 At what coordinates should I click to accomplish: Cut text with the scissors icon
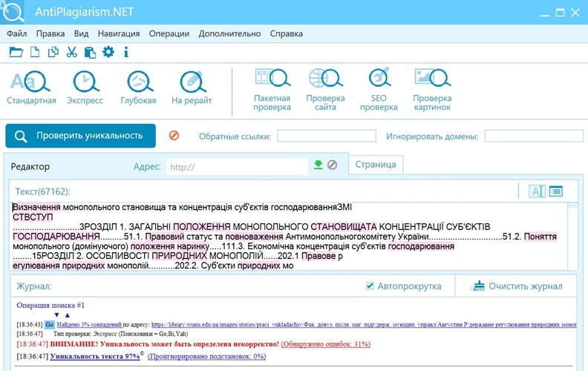point(71,52)
